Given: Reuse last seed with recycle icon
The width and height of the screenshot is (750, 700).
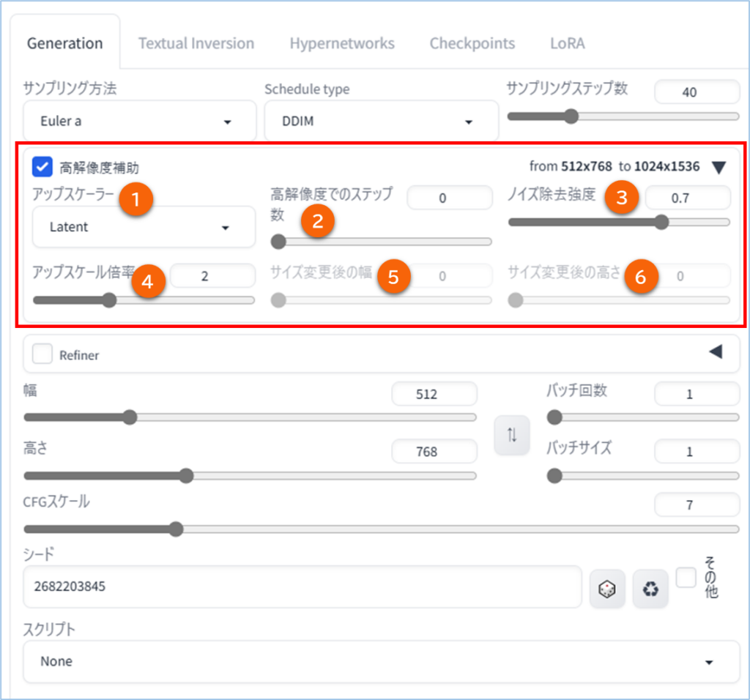Looking at the screenshot, I should click(650, 589).
